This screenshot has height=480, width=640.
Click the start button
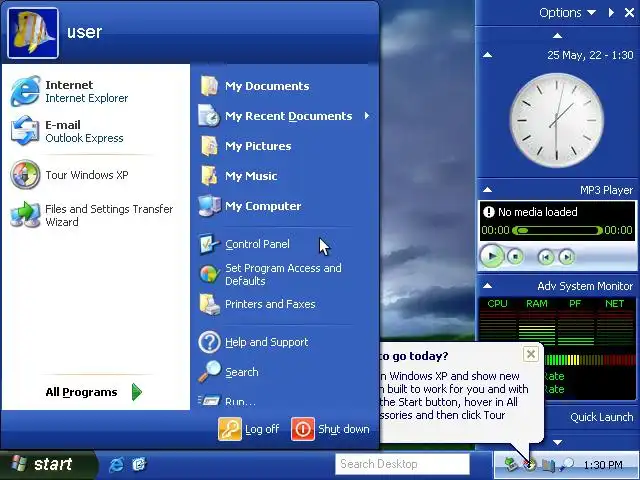tap(48, 464)
